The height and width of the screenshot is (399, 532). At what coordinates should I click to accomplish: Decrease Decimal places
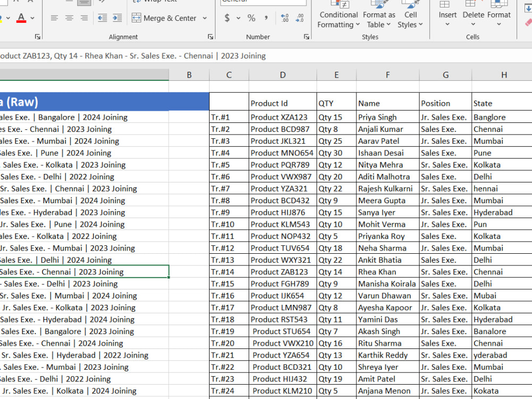point(300,18)
